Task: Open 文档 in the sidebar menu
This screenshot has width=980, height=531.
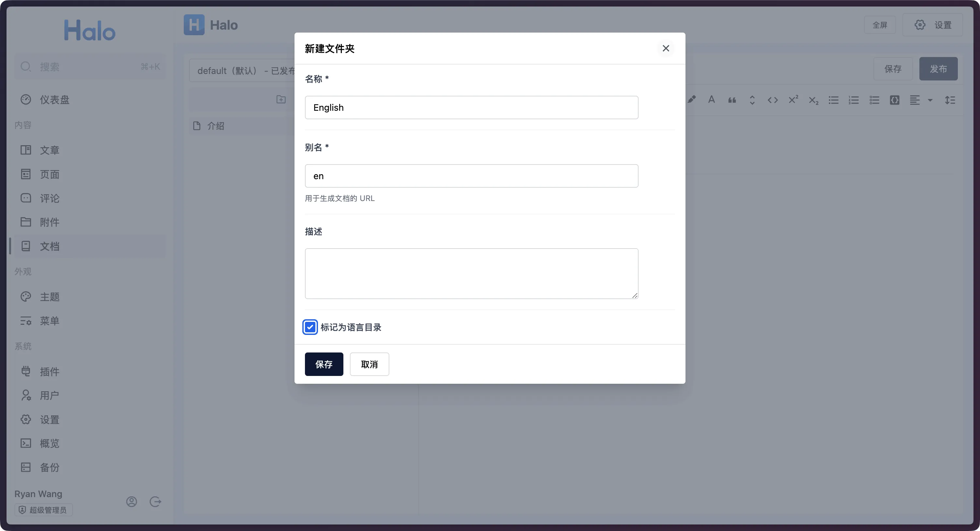Action: coord(50,246)
